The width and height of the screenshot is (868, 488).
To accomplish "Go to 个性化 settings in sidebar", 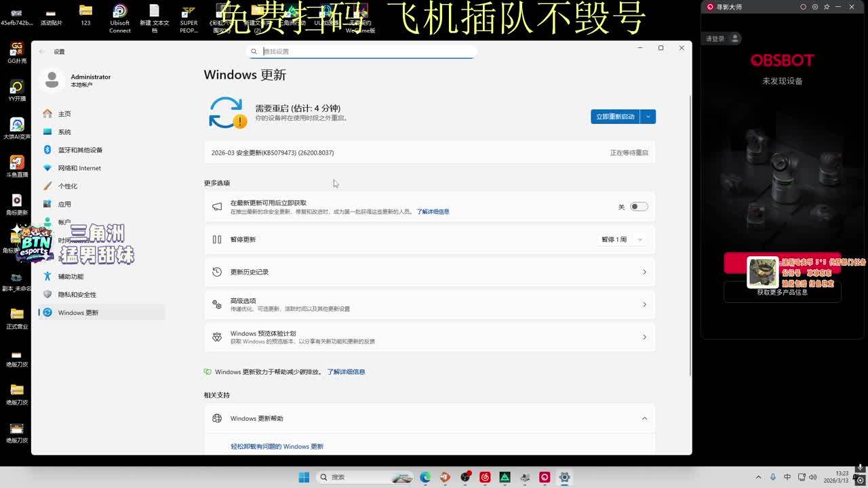I will [x=68, y=186].
